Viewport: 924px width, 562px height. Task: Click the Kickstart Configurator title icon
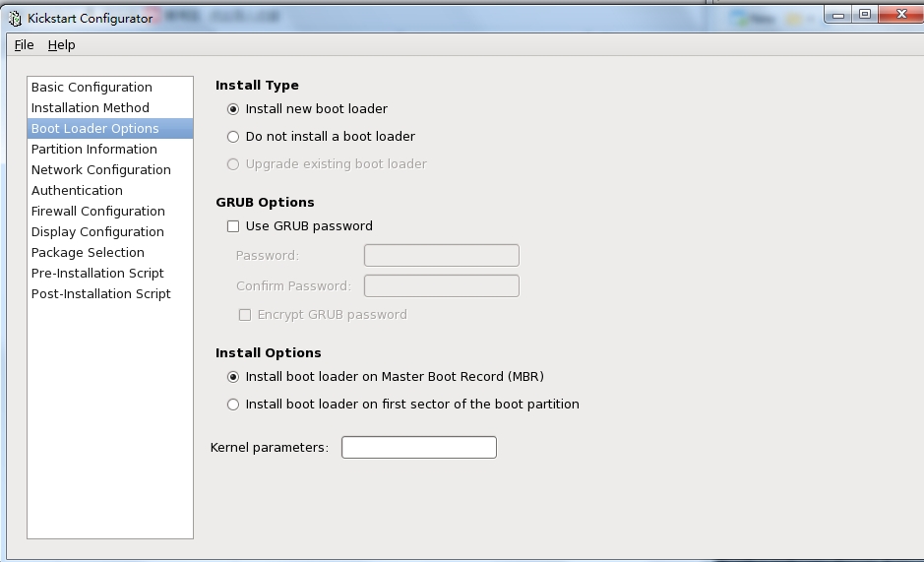pyautogui.click(x=16, y=19)
